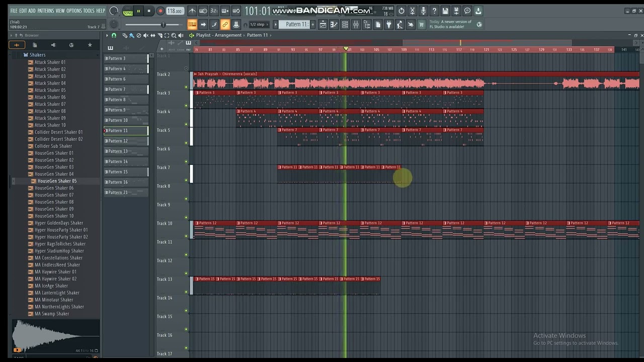Image resolution: width=644 pixels, height=362 pixels.
Task: Open the Browser options arrow menu
Action: coord(11,35)
